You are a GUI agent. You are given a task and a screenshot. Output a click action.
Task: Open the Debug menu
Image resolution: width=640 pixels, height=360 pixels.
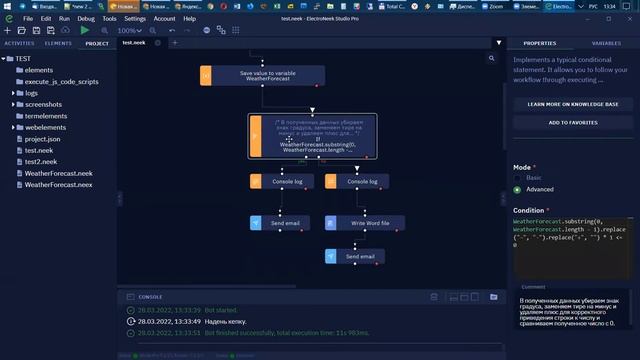click(86, 19)
